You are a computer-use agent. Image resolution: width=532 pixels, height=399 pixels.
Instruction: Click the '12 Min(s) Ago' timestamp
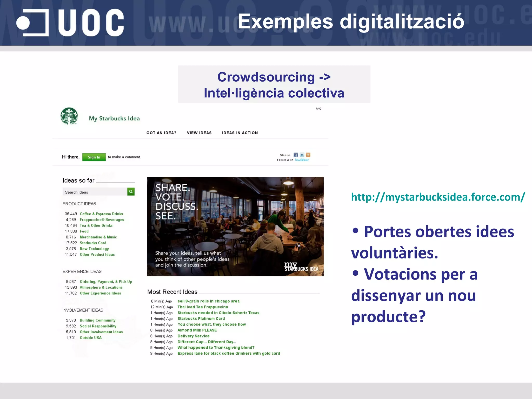click(161, 307)
